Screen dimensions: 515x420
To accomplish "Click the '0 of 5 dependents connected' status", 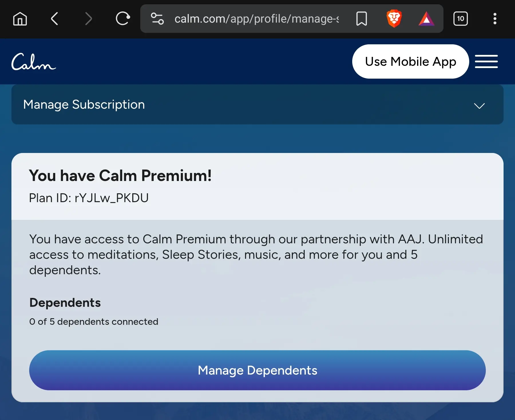I will click(x=94, y=322).
